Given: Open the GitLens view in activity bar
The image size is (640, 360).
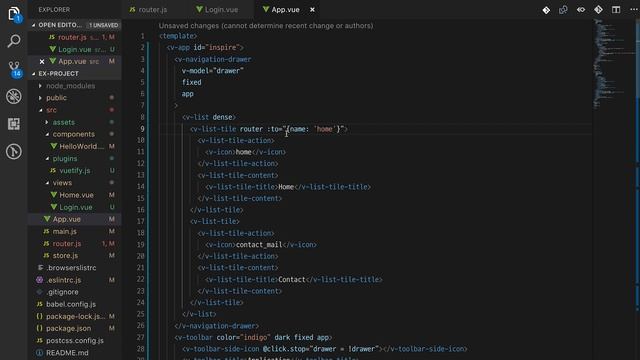Looking at the screenshot, I should tap(13, 151).
